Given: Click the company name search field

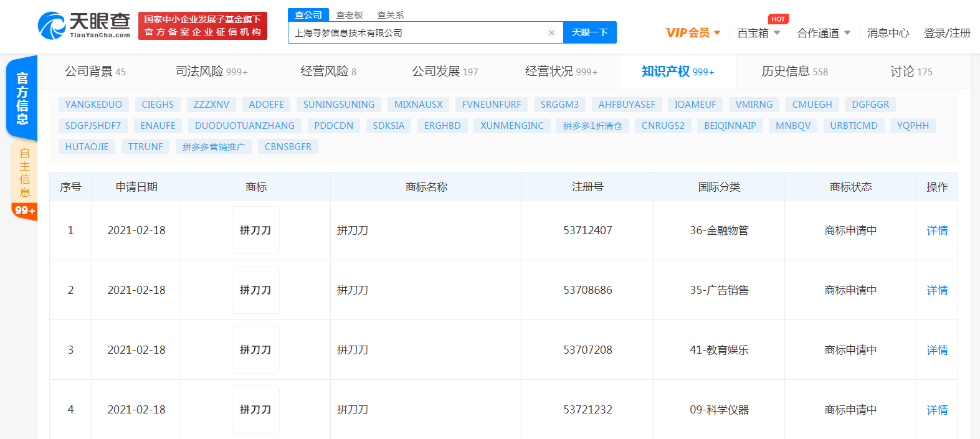Looking at the screenshot, I should (417, 33).
